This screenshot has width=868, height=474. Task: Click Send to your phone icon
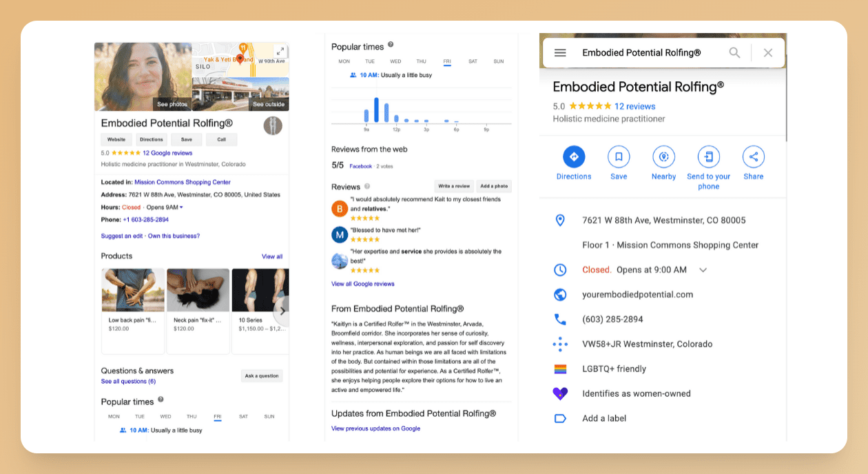[708, 157]
